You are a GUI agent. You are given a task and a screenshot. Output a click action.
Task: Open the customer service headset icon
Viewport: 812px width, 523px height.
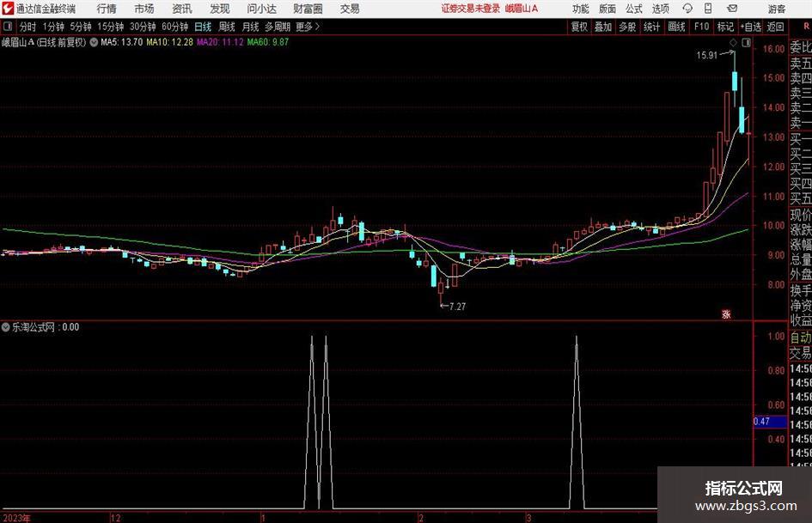687,9
